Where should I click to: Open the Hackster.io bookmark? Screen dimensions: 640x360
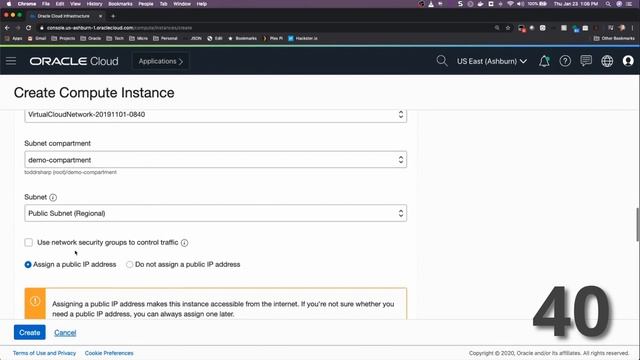[303, 38]
